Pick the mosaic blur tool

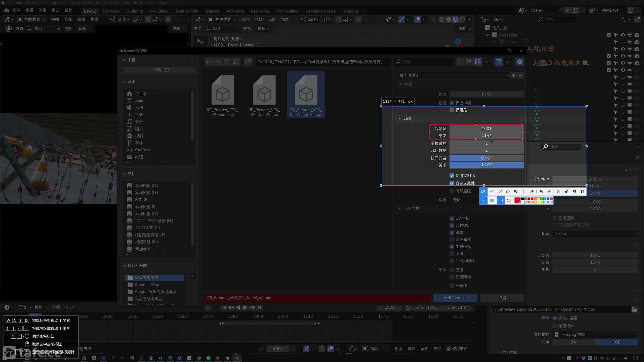coord(515,192)
